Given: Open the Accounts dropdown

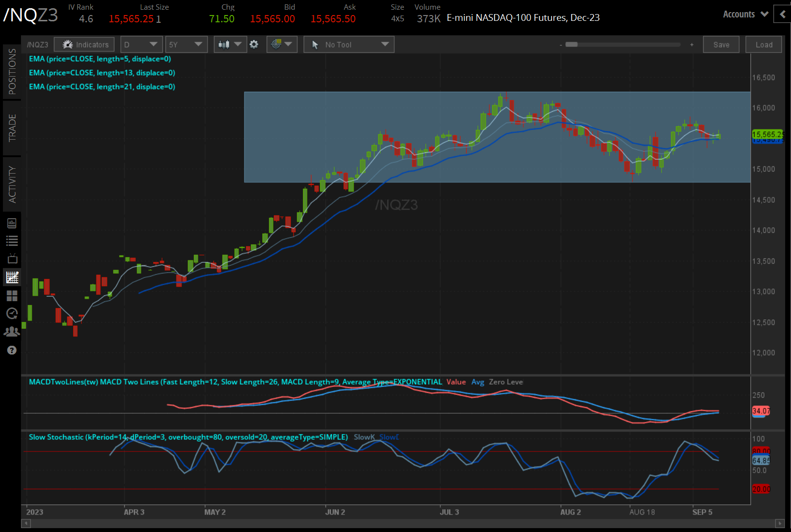Looking at the screenshot, I should pos(745,14).
